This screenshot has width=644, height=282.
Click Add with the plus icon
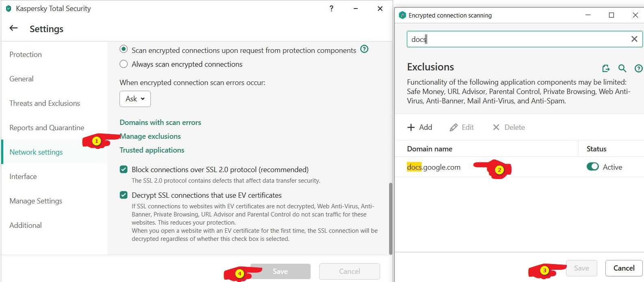pyautogui.click(x=420, y=127)
